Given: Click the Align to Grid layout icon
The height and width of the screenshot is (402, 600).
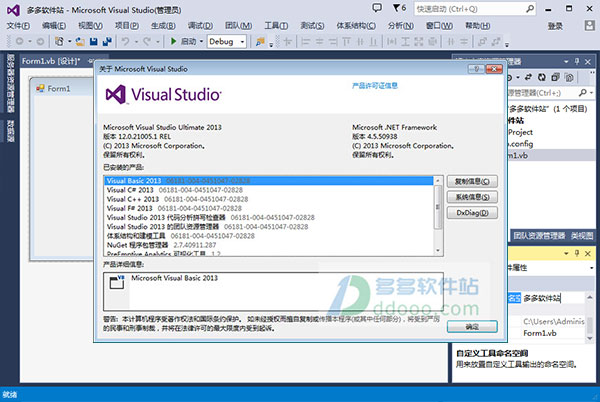Looking at the screenshot, I should (x=288, y=41).
